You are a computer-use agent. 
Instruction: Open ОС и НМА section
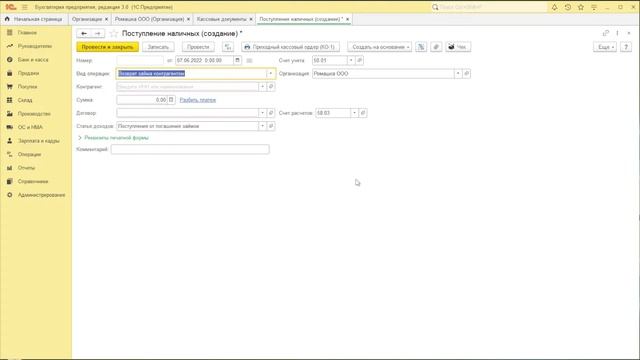coord(30,127)
